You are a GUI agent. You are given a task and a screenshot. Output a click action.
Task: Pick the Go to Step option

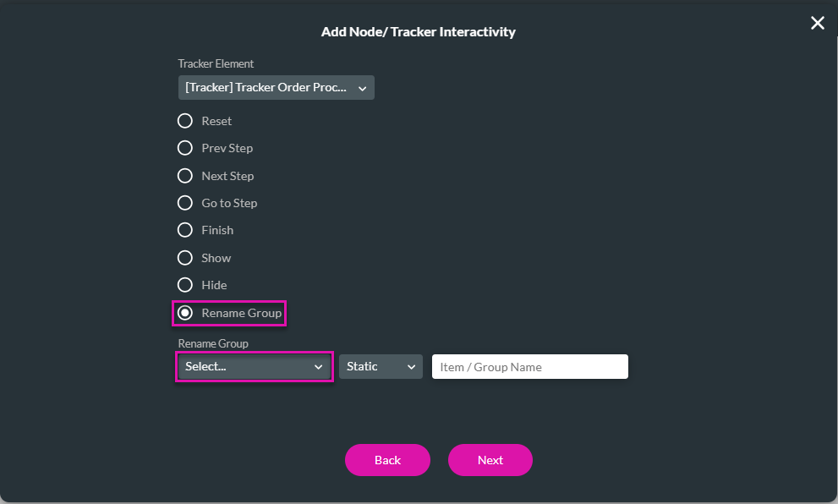(x=185, y=203)
